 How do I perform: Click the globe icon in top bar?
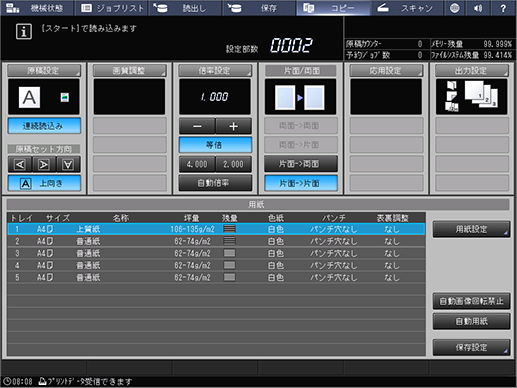455,8
